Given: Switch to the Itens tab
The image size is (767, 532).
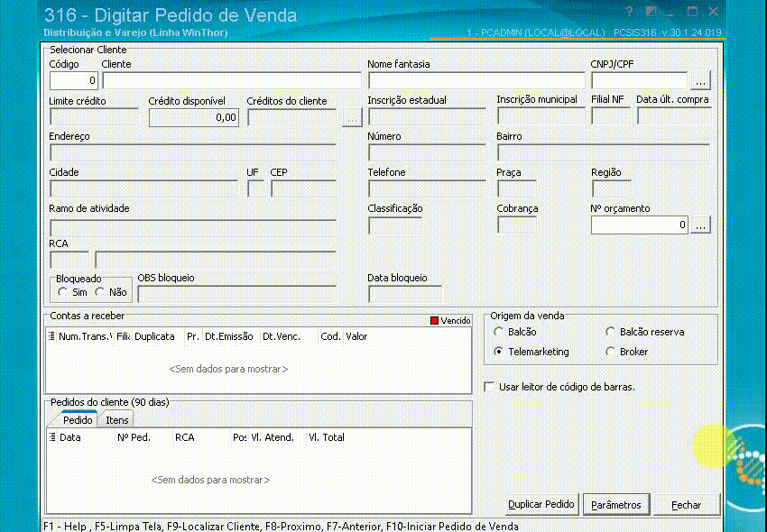Looking at the screenshot, I should coord(117,420).
